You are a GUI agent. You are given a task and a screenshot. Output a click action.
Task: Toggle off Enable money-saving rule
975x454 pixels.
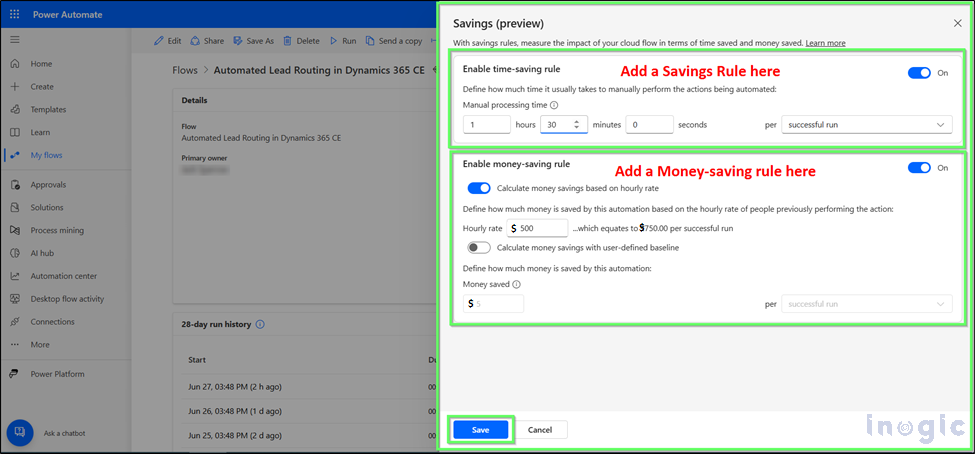point(919,167)
